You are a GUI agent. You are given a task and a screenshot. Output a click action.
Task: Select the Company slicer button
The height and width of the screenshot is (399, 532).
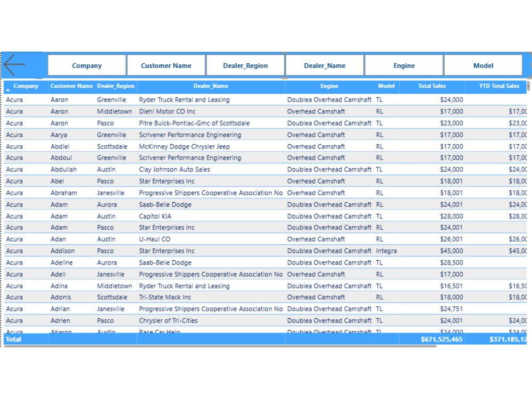tap(87, 65)
